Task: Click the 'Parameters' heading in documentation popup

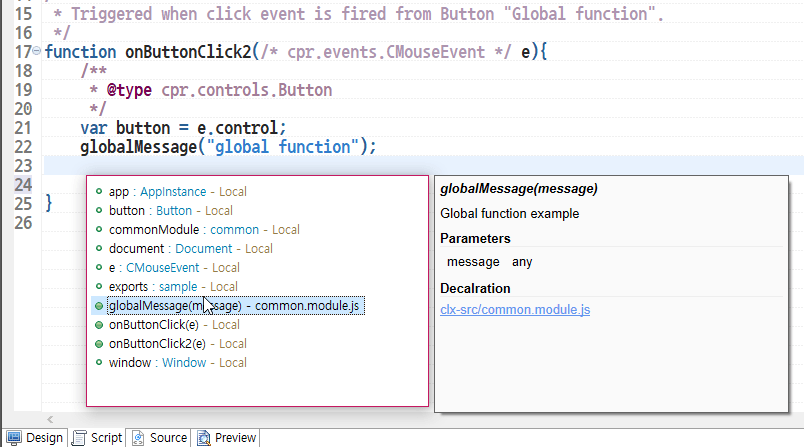Action: coord(475,239)
